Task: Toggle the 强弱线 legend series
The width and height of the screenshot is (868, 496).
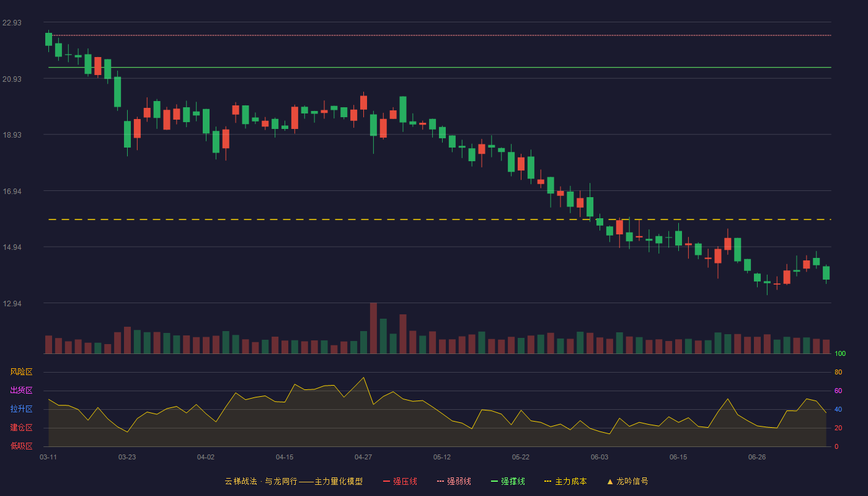Action: coord(454,481)
